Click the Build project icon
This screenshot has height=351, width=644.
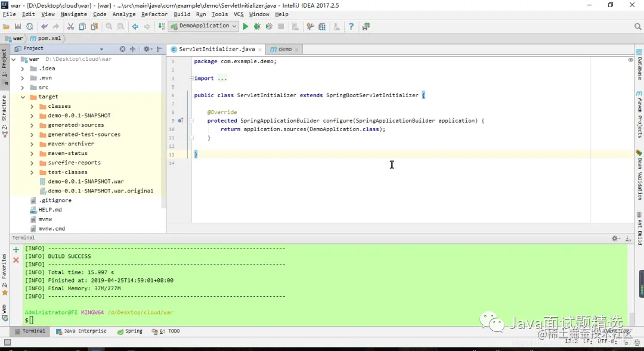click(x=162, y=27)
